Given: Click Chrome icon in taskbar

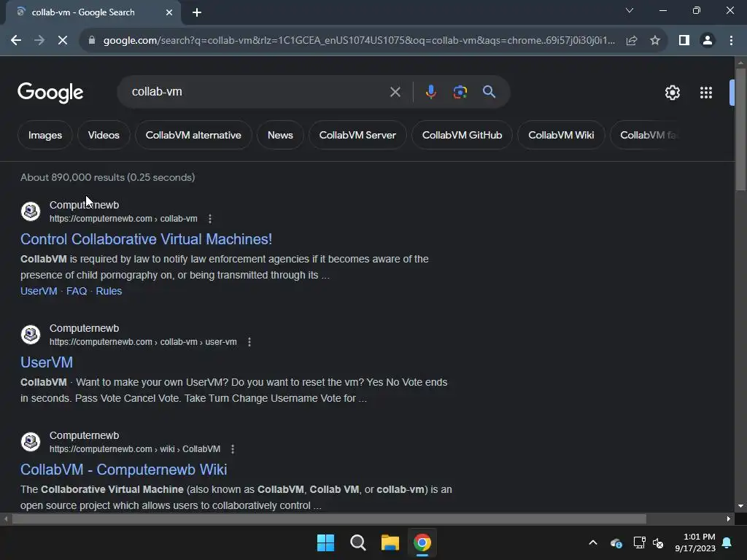Looking at the screenshot, I should [422, 542].
